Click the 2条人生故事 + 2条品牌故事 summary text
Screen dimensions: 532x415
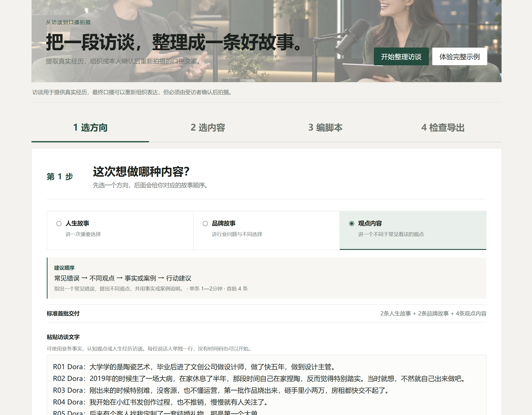[x=433, y=313]
